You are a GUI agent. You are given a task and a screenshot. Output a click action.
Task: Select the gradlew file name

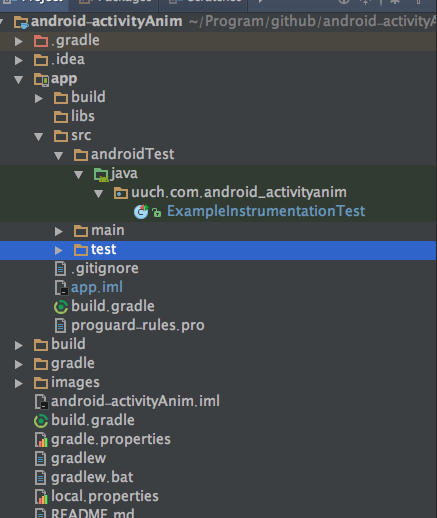point(78,459)
